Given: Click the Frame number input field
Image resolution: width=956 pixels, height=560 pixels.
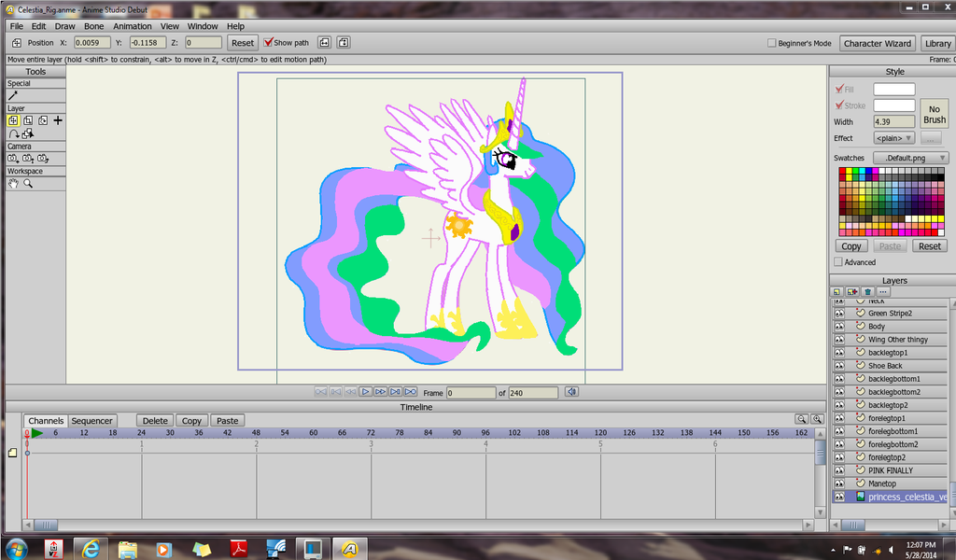Looking at the screenshot, I should coord(471,393).
